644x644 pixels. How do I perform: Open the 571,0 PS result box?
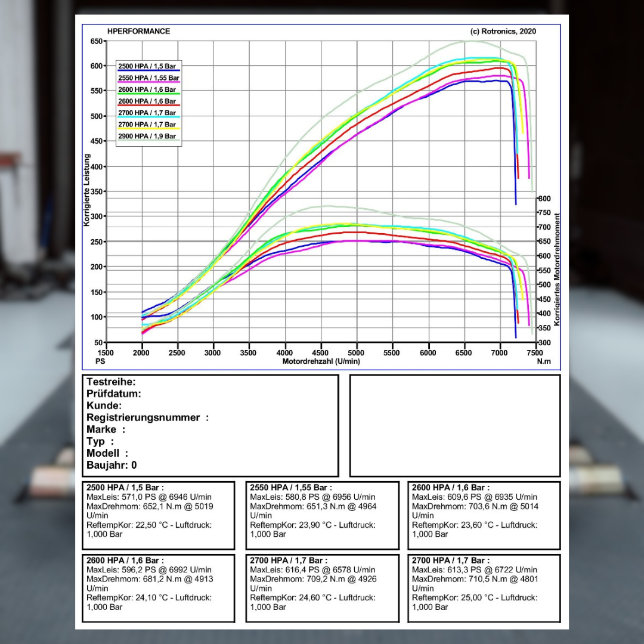click(x=158, y=515)
